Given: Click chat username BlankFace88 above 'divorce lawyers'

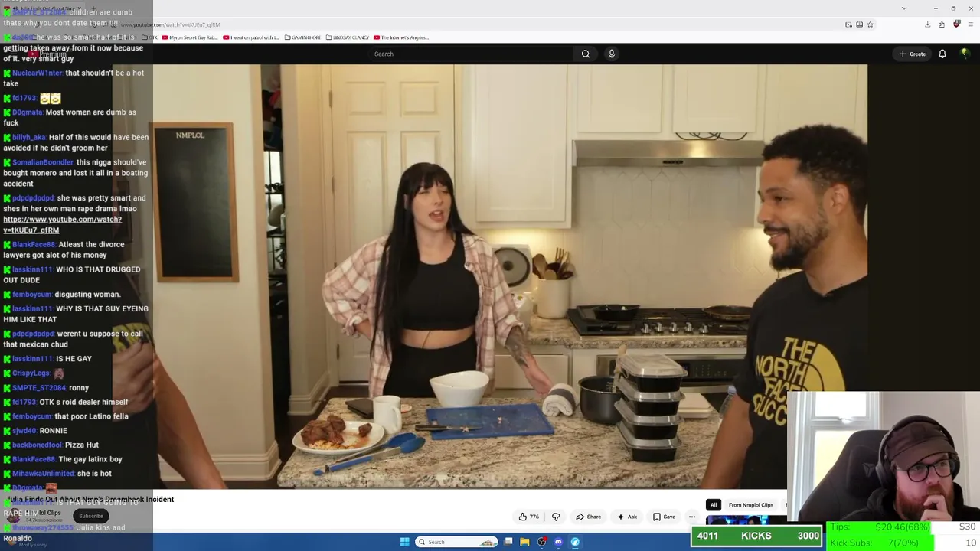Looking at the screenshot, I should (34, 245).
